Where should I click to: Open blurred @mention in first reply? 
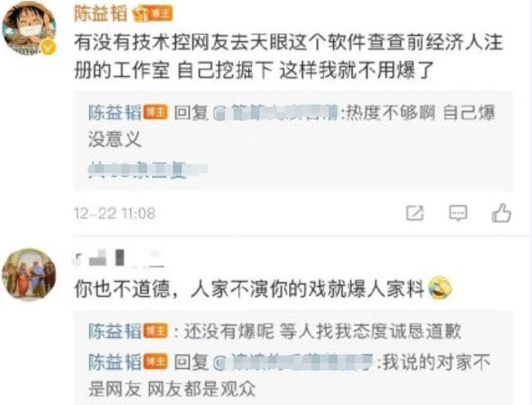(x=276, y=112)
